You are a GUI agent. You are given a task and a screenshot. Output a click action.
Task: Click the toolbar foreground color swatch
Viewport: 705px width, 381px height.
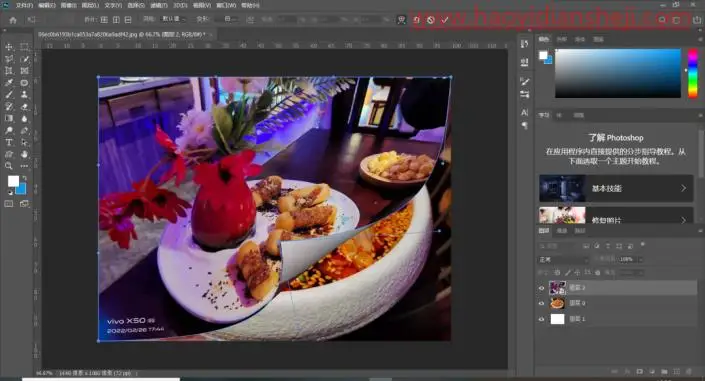click(x=13, y=181)
